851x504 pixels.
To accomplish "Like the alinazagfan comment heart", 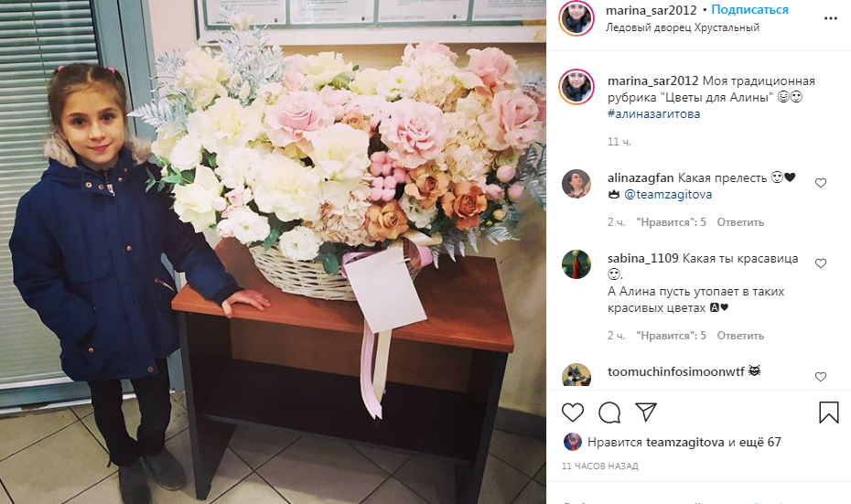I will (x=821, y=183).
